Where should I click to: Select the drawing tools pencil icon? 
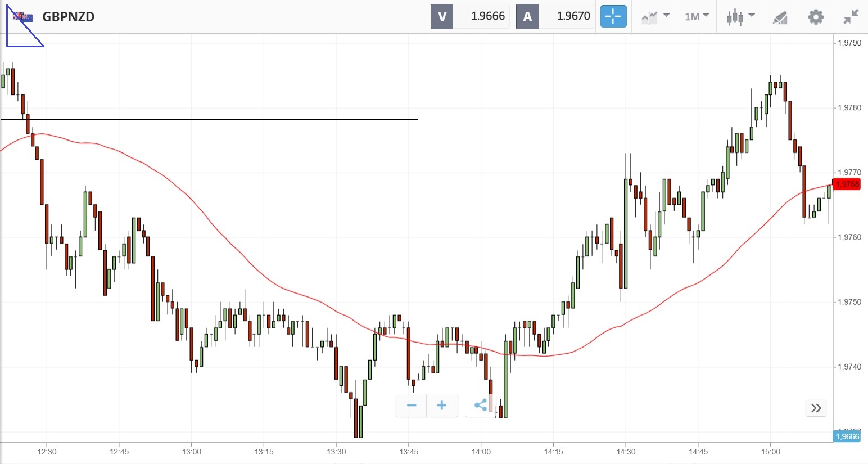(780, 17)
